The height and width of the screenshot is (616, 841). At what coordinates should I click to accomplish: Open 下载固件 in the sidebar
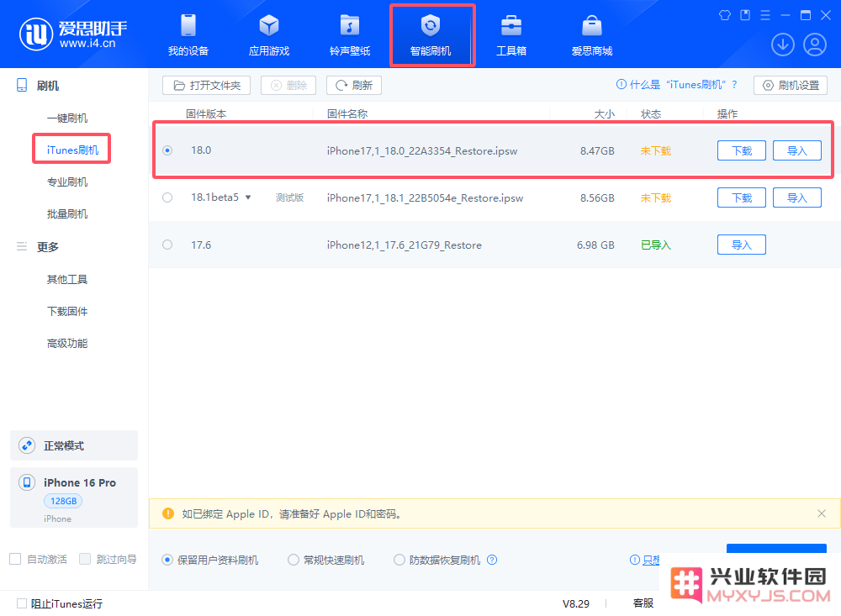[x=67, y=312]
